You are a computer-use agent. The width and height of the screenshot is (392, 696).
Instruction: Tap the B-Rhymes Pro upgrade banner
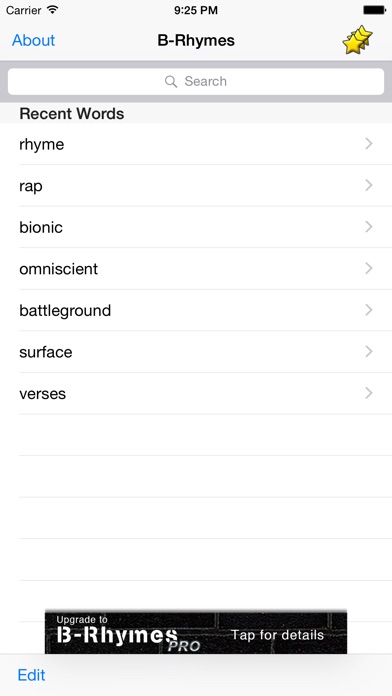click(x=196, y=633)
